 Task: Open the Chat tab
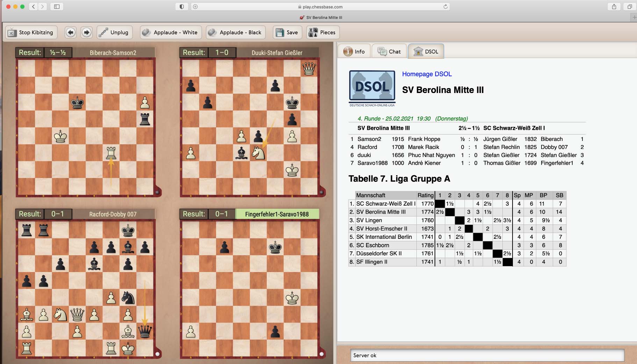tap(389, 51)
